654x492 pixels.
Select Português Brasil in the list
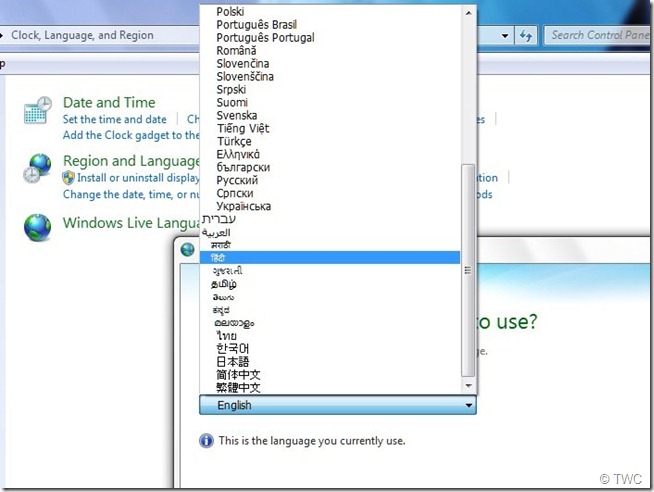pos(331,25)
